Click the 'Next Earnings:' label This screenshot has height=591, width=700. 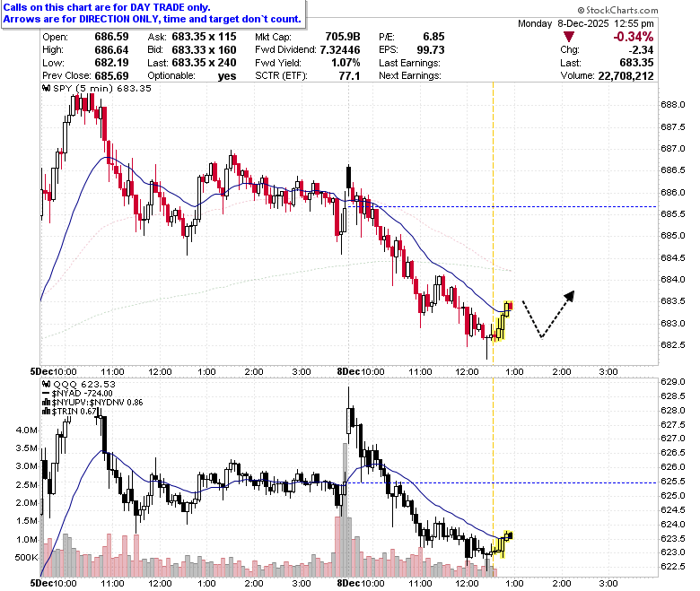(x=410, y=76)
